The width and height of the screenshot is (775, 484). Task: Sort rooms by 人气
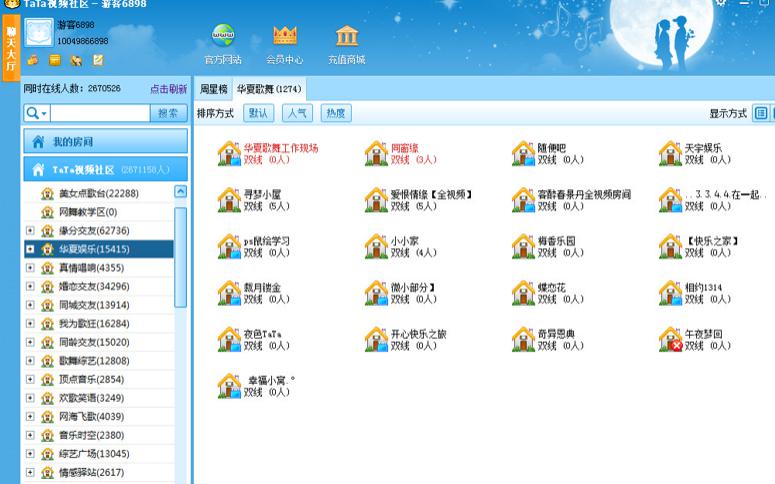297,113
